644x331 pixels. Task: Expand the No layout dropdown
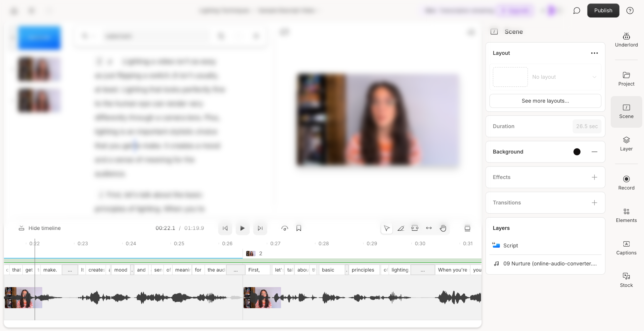pyautogui.click(x=594, y=77)
